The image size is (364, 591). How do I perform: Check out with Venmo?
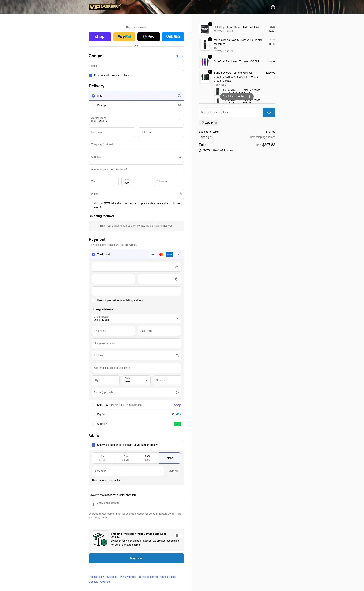(173, 37)
